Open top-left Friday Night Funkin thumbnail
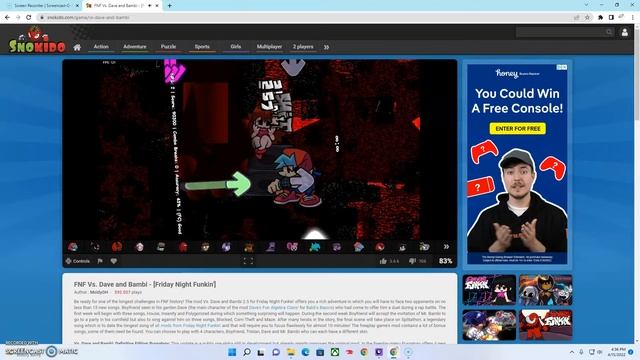This screenshot has width=640, height=360. coord(489,290)
